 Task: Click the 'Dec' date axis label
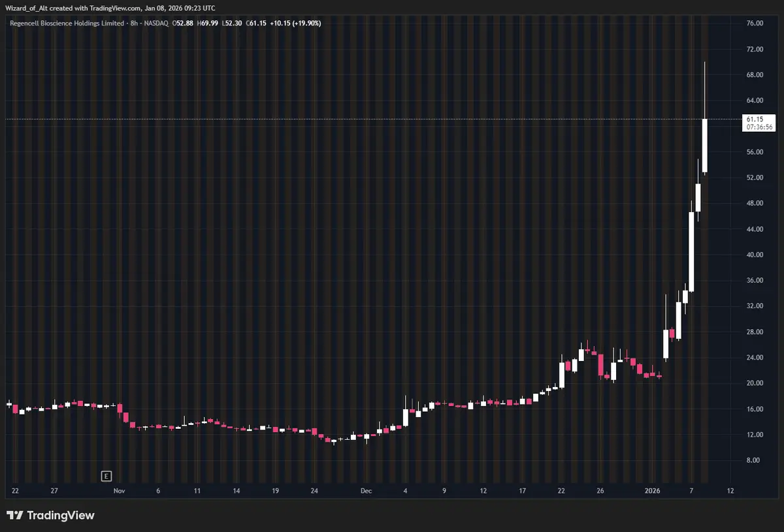click(366, 490)
